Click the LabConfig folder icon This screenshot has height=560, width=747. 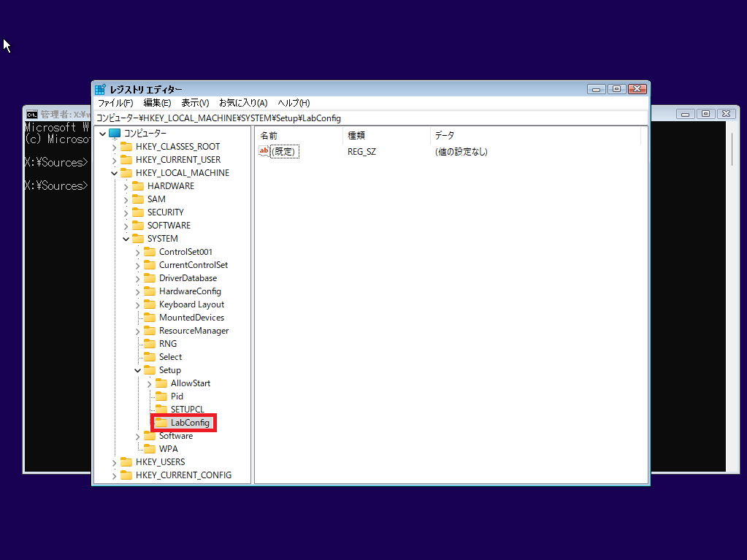tap(161, 423)
